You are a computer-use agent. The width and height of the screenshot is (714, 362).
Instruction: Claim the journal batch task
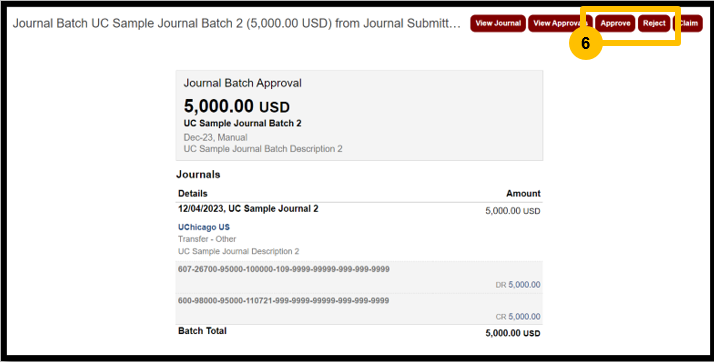pos(688,23)
